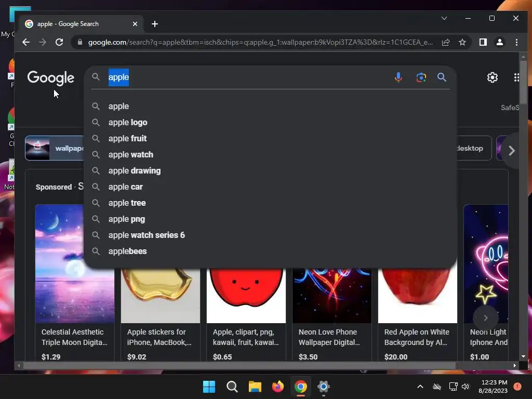Screen dimensions: 532x399
Task: Open a new browser tab
Action: 155,24
